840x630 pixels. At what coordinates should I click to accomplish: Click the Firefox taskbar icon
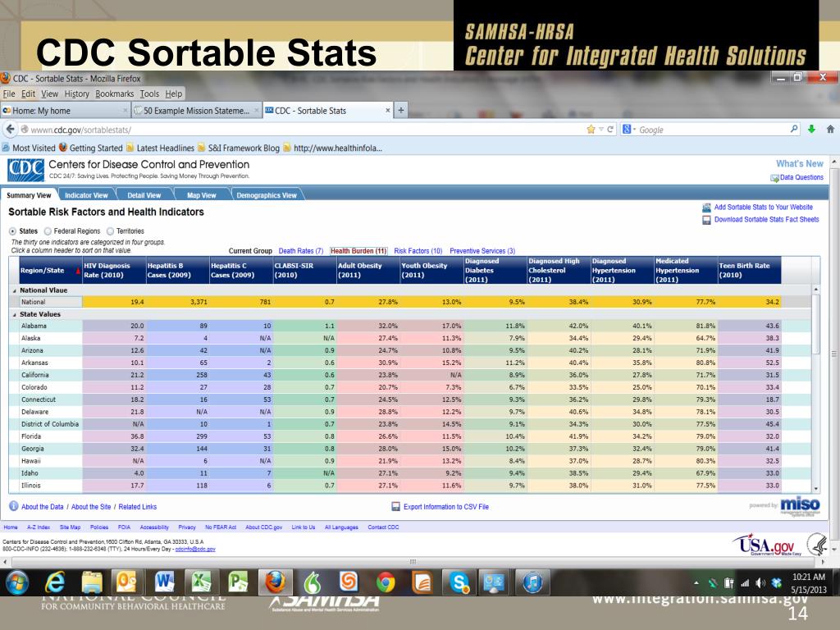276,582
